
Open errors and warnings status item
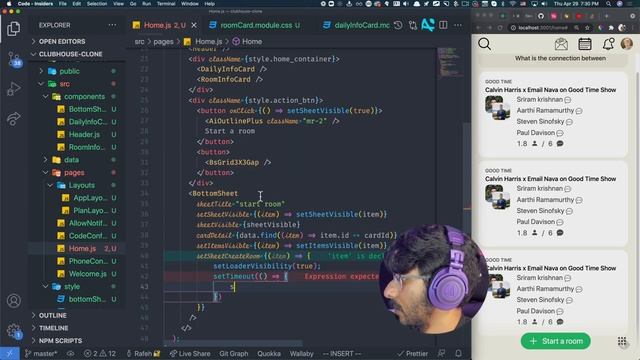(x=100, y=354)
